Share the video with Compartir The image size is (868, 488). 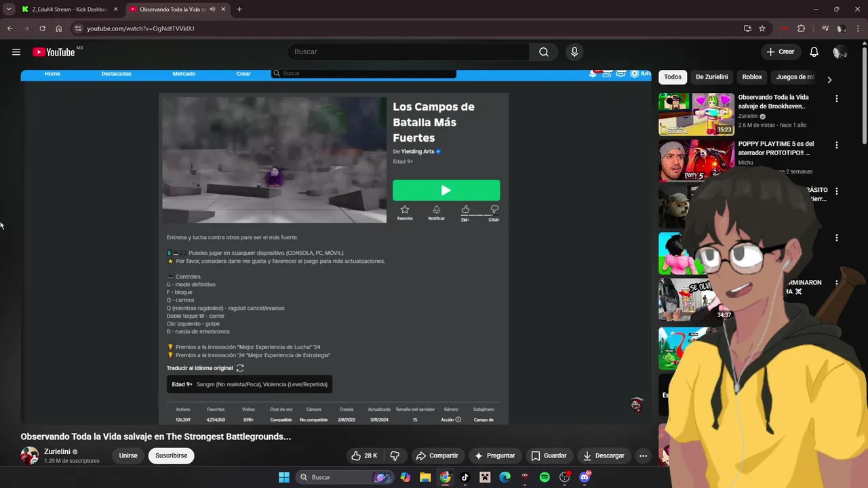[437, 455]
